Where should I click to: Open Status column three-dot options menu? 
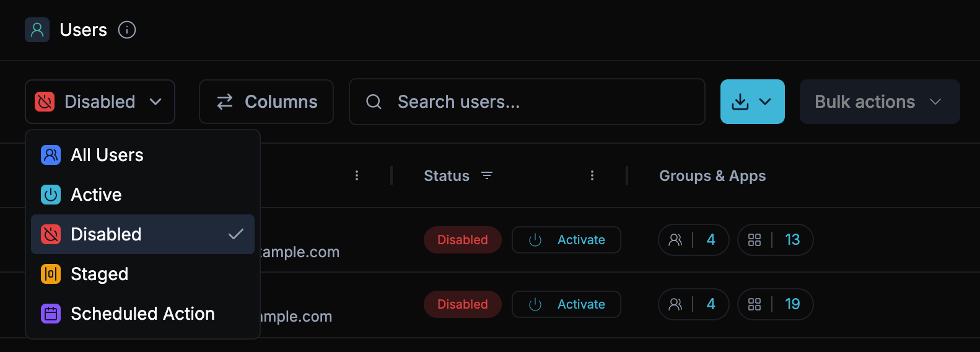(x=592, y=176)
